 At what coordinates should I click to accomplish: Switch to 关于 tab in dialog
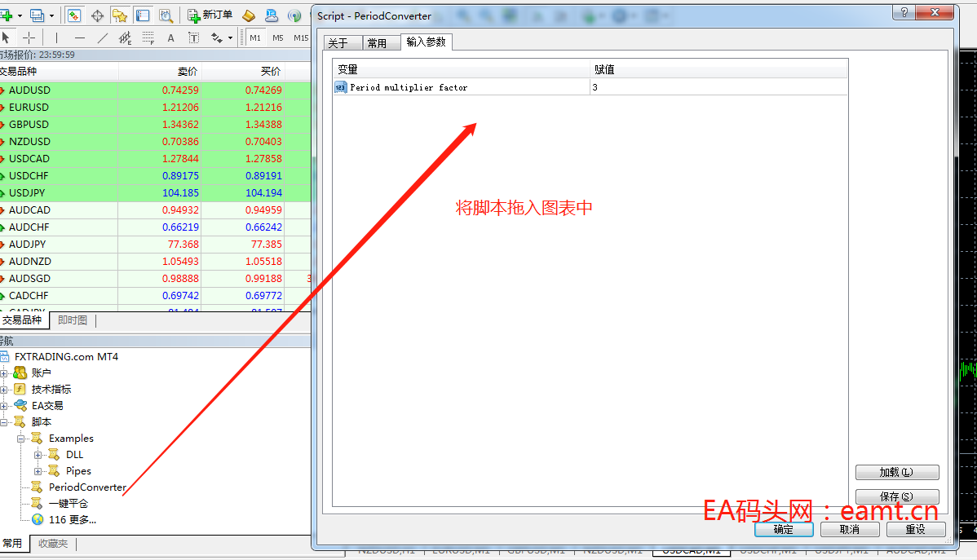[343, 43]
